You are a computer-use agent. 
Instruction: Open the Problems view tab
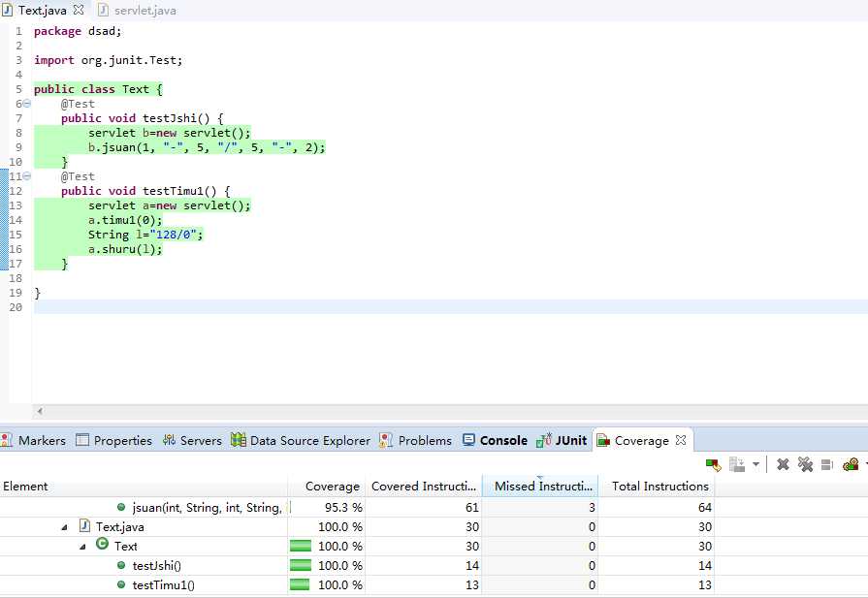click(x=416, y=440)
